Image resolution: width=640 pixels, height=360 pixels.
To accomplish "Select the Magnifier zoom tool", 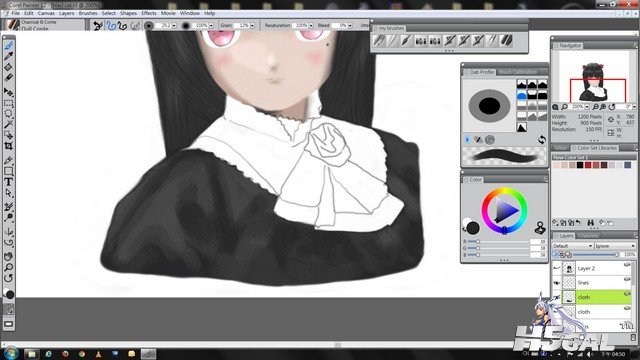I will tap(8, 267).
